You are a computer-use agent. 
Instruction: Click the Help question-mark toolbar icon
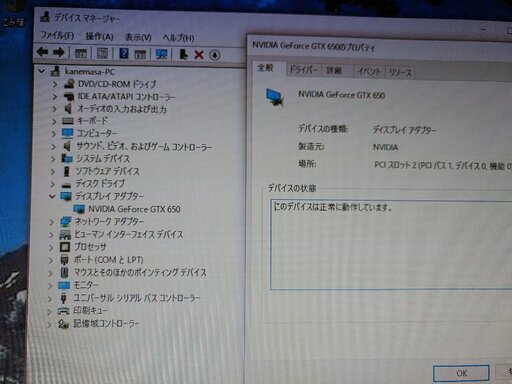click(x=124, y=53)
